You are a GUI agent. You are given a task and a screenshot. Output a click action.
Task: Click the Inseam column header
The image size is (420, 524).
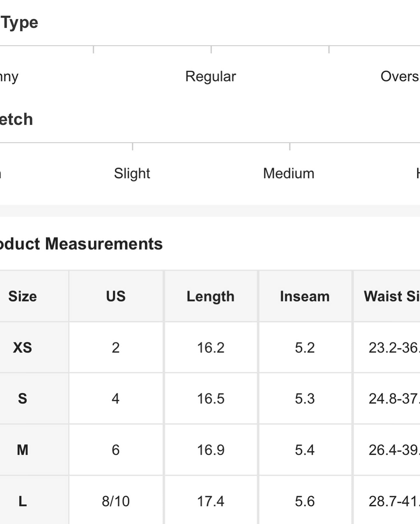click(305, 297)
